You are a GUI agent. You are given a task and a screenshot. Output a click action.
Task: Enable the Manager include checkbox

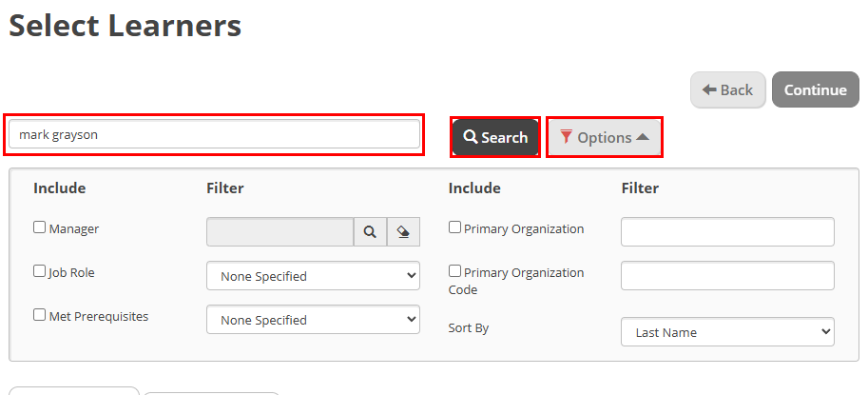[x=40, y=227]
